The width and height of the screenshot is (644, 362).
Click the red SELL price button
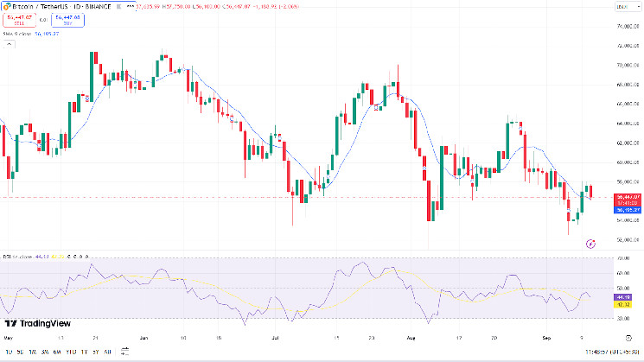(19, 20)
